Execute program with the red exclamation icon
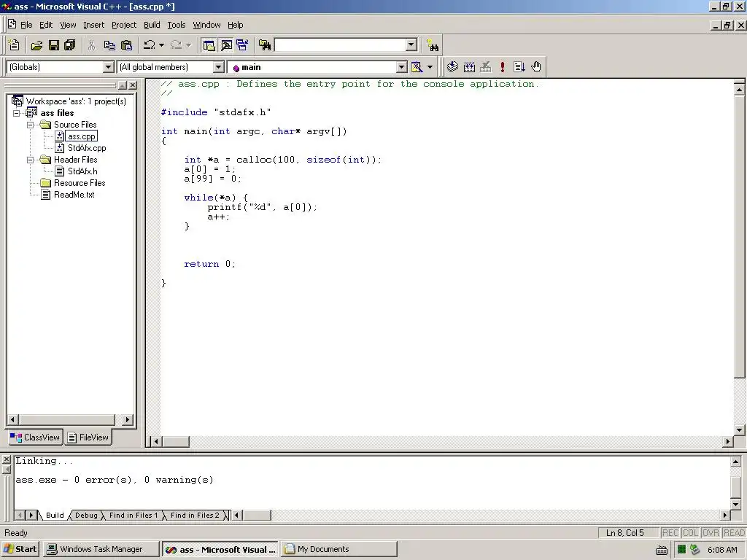Image resolution: width=747 pixels, height=560 pixels. tap(503, 67)
